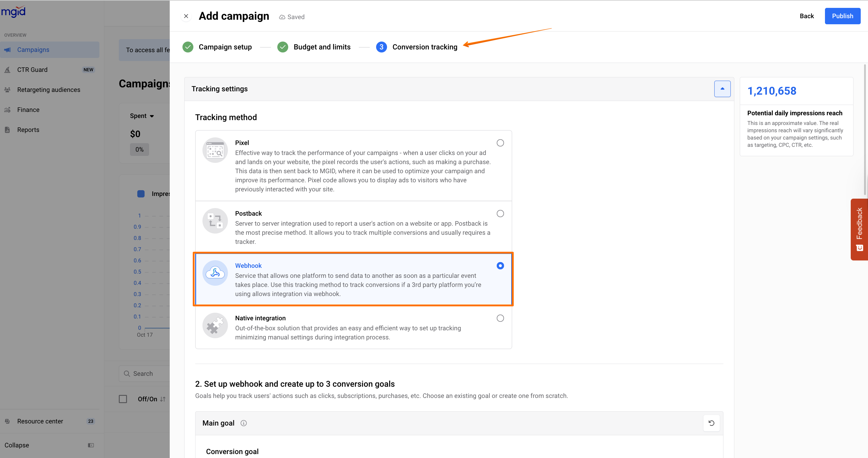Close the Add campaign panel
This screenshot has height=458, width=868.
coord(186,16)
